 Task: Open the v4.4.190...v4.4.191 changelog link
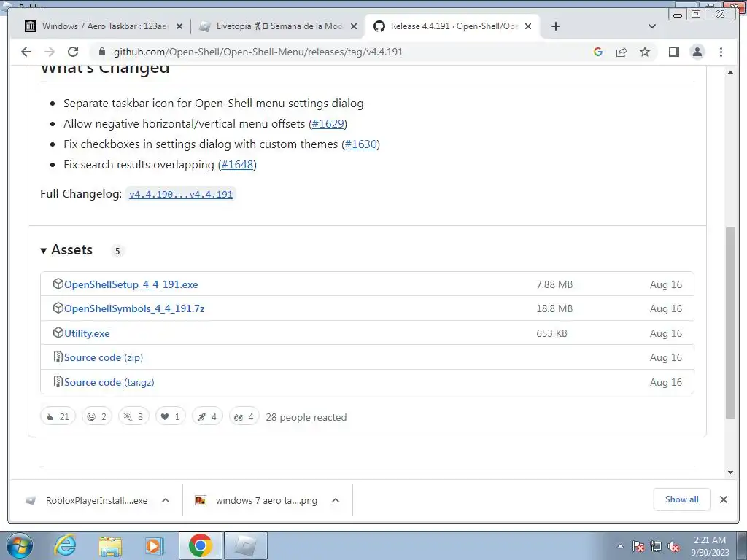[x=181, y=194]
